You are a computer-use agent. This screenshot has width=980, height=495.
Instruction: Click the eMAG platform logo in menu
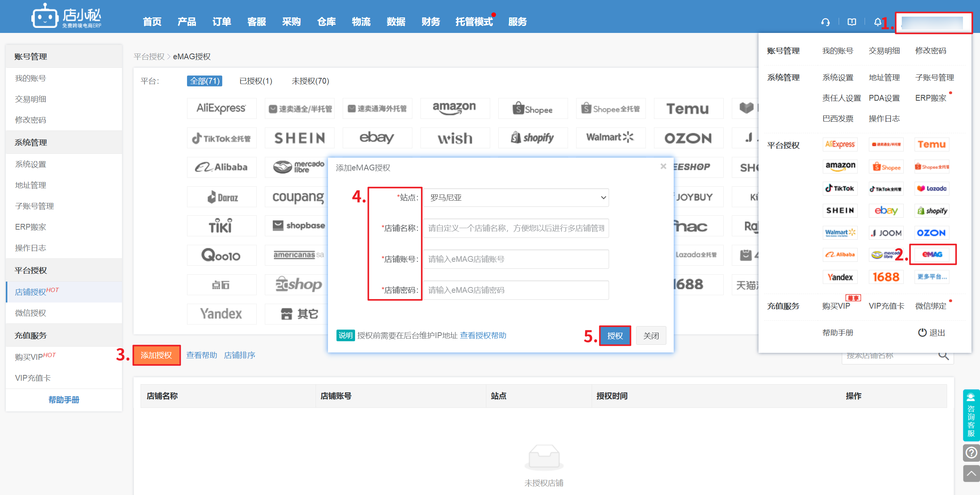point(932,254)
